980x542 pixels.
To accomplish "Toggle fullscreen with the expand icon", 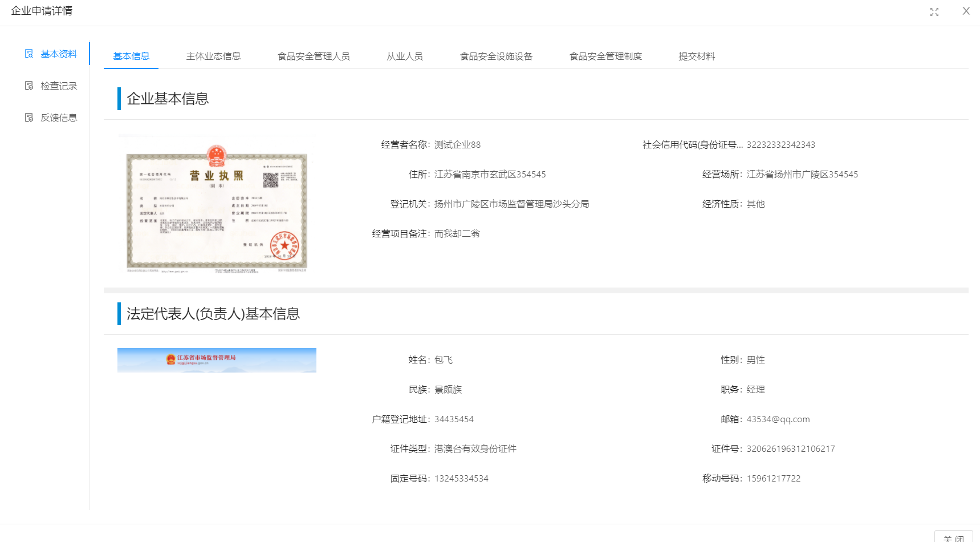I will (934, 12).
